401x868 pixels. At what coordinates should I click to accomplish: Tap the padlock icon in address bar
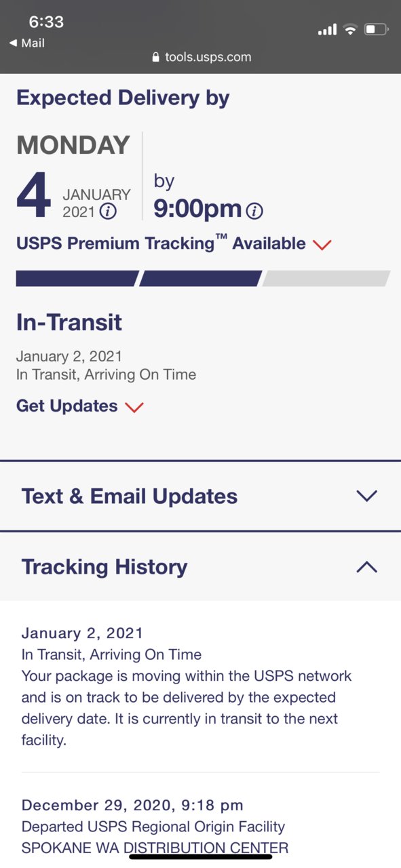pos(156,58)
